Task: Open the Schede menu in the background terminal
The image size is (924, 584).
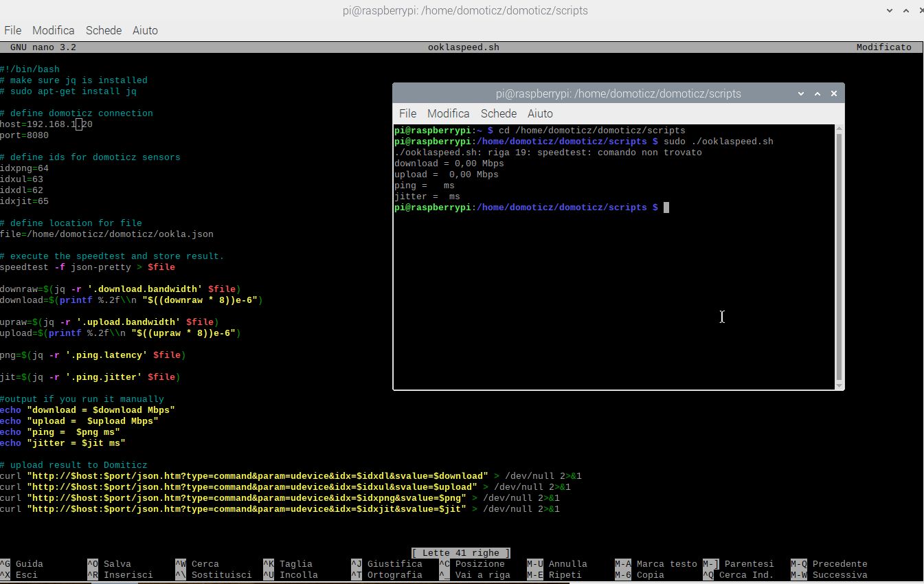Action: tap(104, 30)
